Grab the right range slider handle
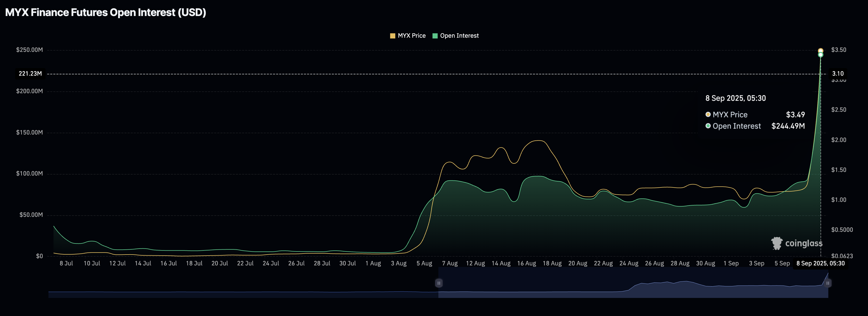The image size is (868, 316). tap(828, 283)
